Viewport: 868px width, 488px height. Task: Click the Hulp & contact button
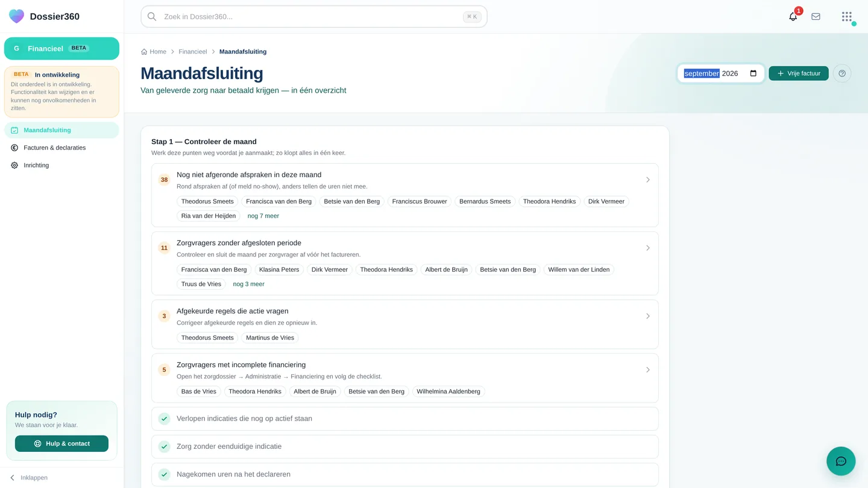61,443
